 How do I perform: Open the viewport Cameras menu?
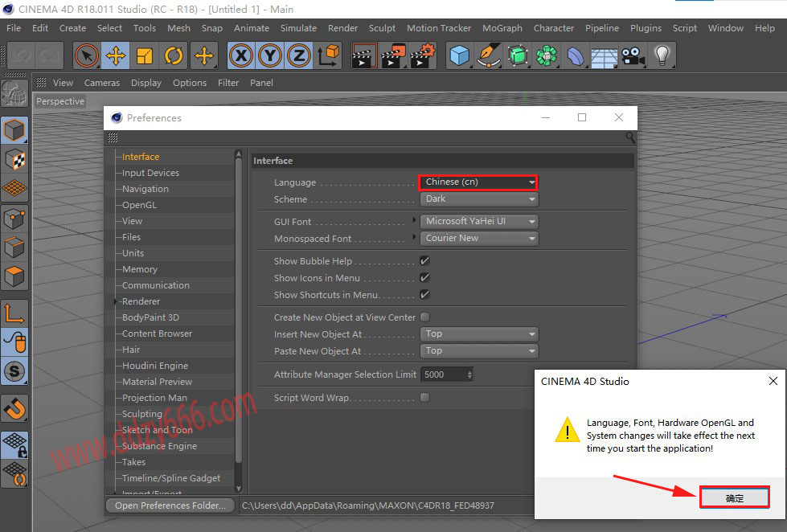click(x=102, y=83)
